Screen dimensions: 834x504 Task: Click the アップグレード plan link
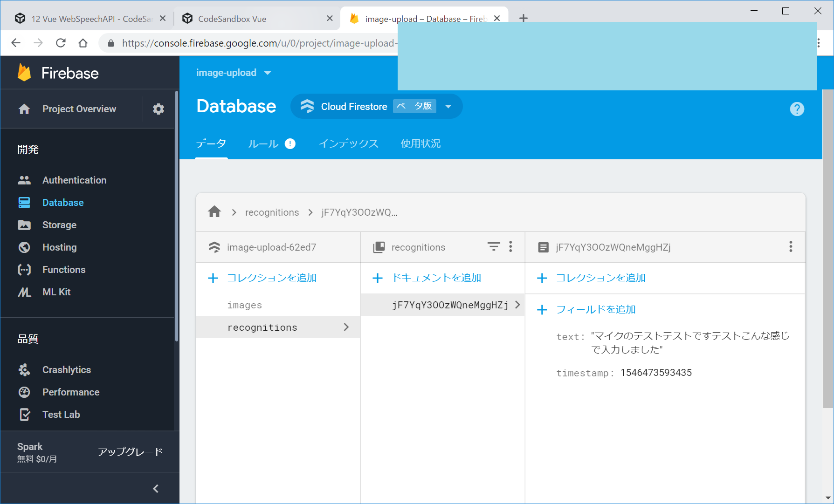[130, 452]
